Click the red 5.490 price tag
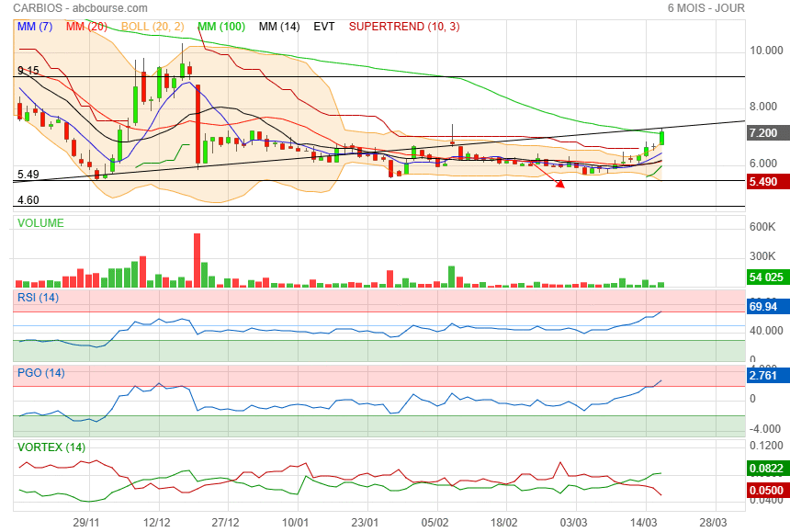Viewport: 790px width, 532px height. pyautogui.click(x=768, y=182)
